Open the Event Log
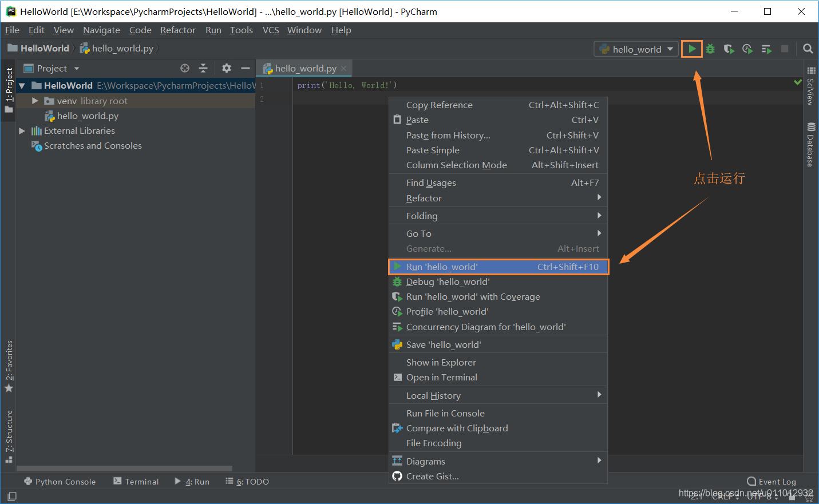 771,482
